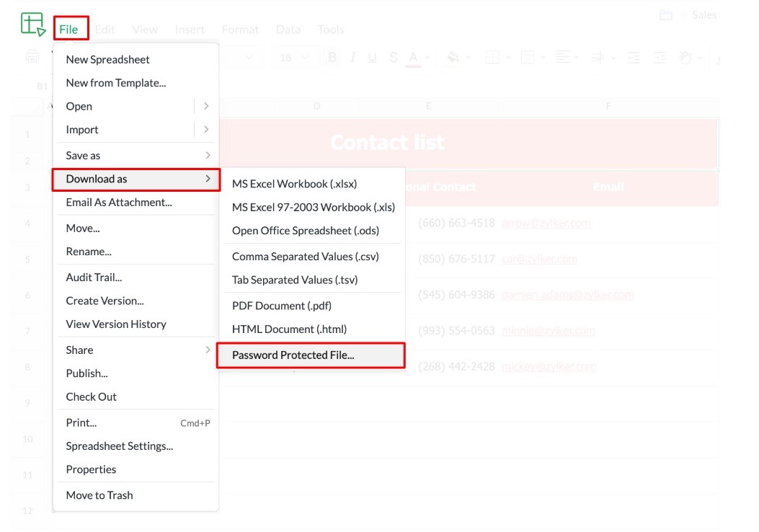Click the minnie@zylker.com email link

[x=549, y=331]
